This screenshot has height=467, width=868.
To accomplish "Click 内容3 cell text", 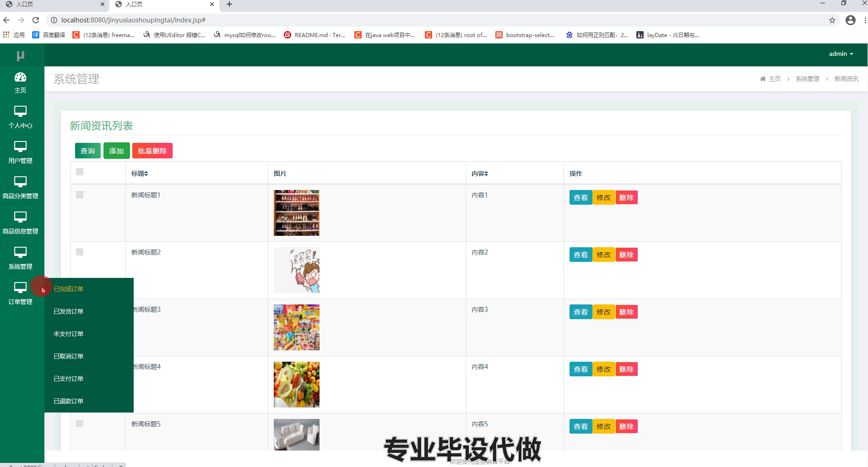I will pyautogui.click(x=480, y=310).
